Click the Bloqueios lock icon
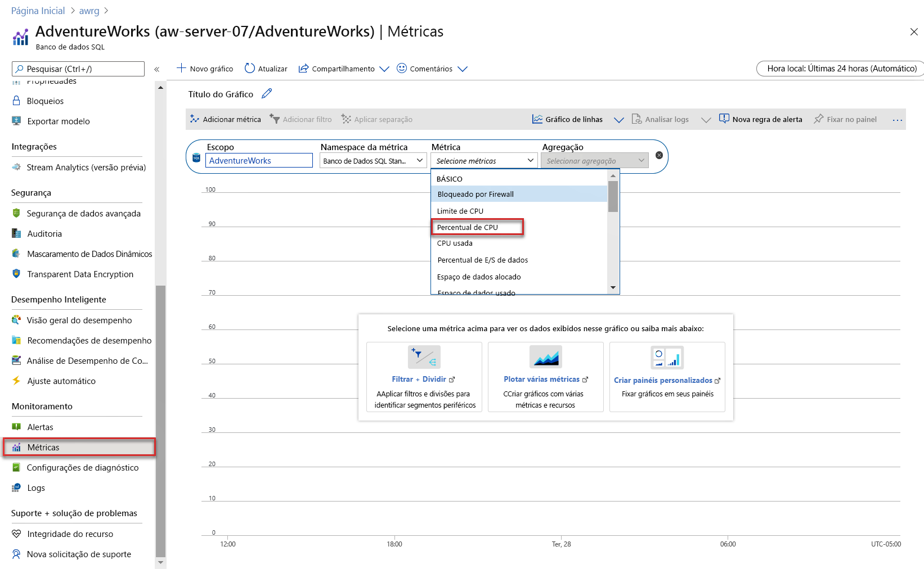 coord(16,101)
